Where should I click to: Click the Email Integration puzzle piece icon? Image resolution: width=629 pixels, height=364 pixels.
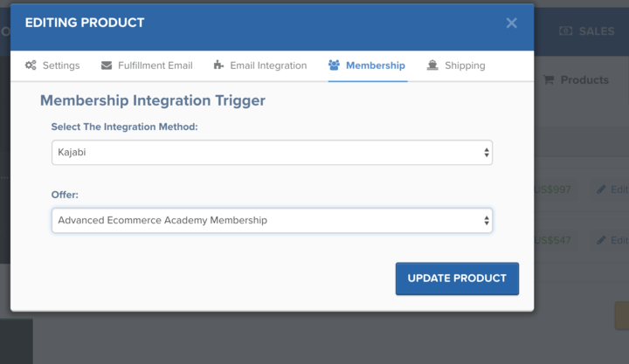coord(218,65)
